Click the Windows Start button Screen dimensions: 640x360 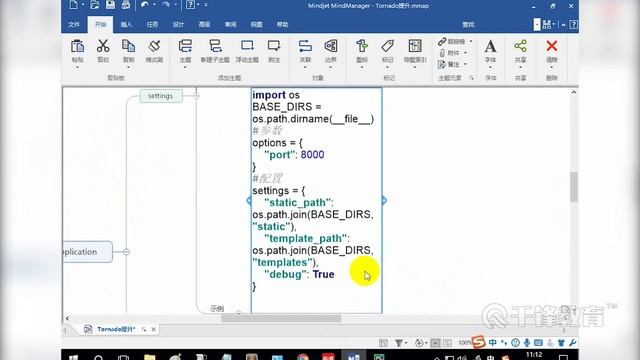[x=73, y=357]
